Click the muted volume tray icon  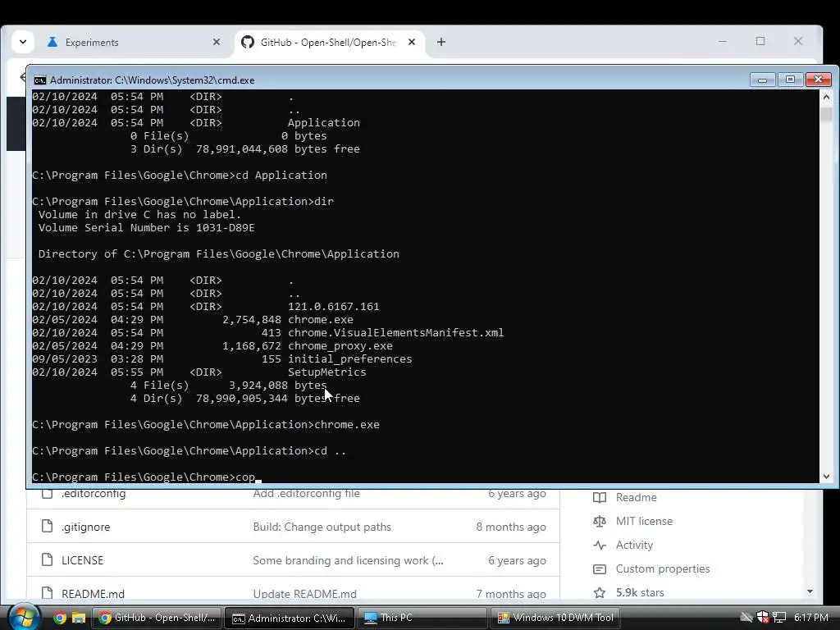tap(746, 618)
